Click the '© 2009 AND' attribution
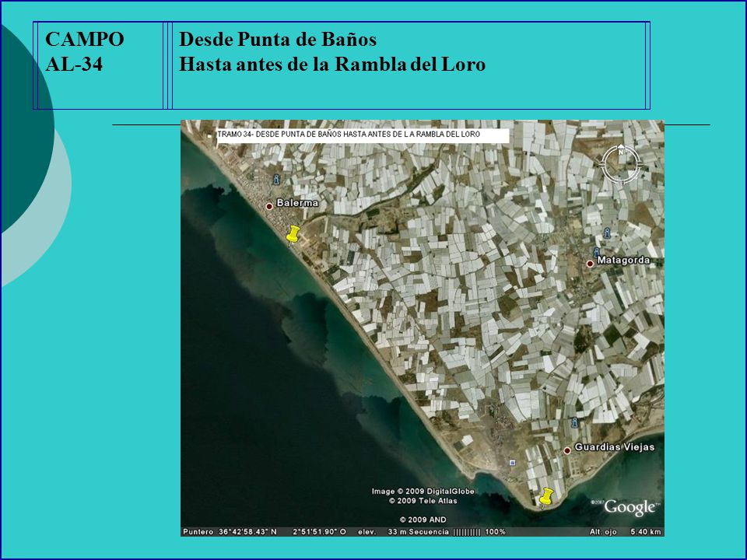The width and height of the screenshot is (747, 560). (423, 520)
